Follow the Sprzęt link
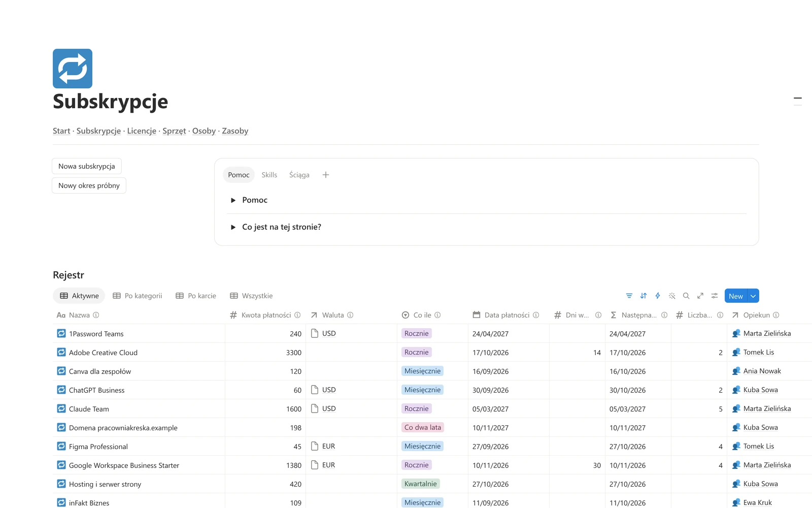The image size is (812, 508). pos(174,131)
